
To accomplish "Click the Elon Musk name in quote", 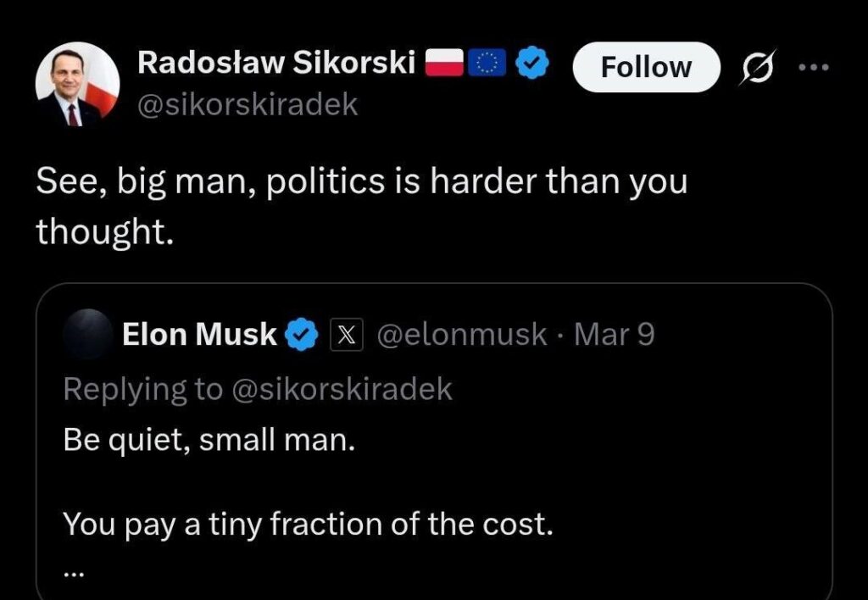I will pyautogui.click(x=199, y=335).
